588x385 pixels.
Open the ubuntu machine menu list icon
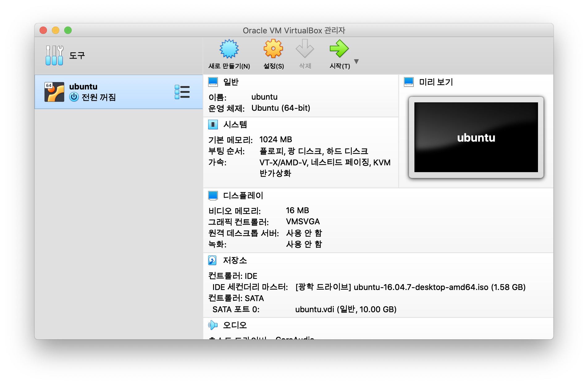(182, 92)
